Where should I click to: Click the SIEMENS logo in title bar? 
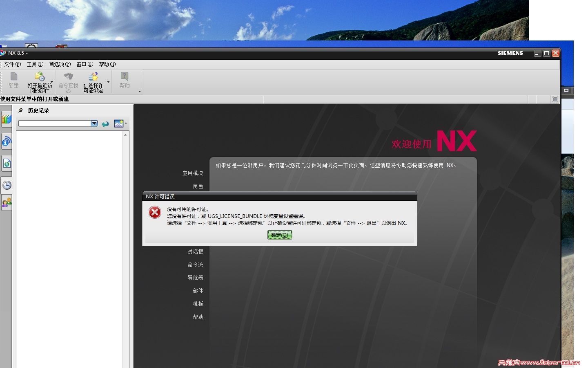coord(510,53)
